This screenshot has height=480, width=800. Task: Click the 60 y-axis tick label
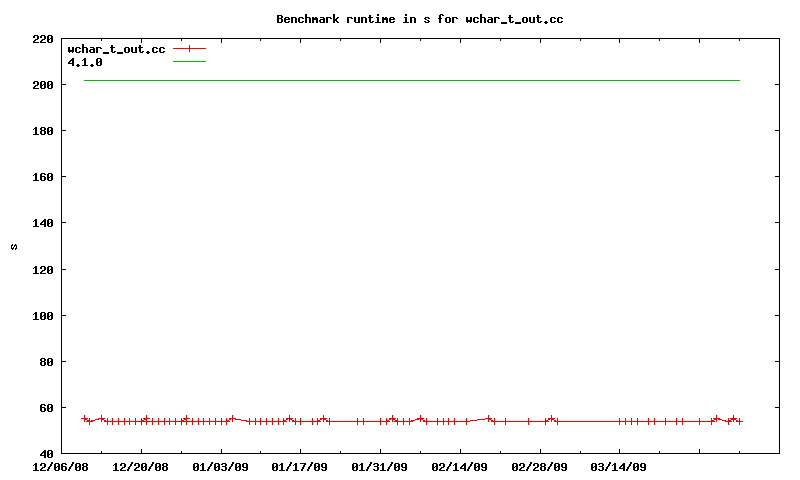coord(46,407)
